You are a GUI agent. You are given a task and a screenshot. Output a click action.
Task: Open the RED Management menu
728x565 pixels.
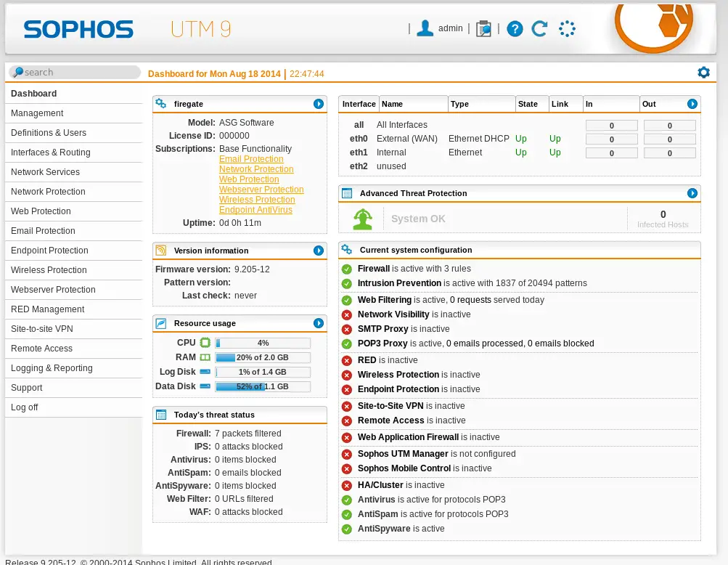point(73,309)
